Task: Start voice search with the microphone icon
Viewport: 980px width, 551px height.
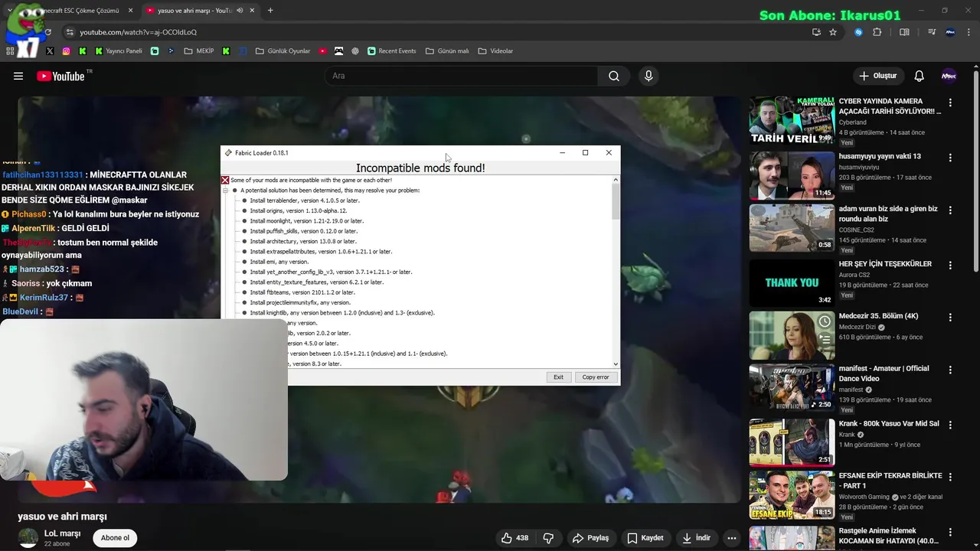Action: [x=648, y=76]
